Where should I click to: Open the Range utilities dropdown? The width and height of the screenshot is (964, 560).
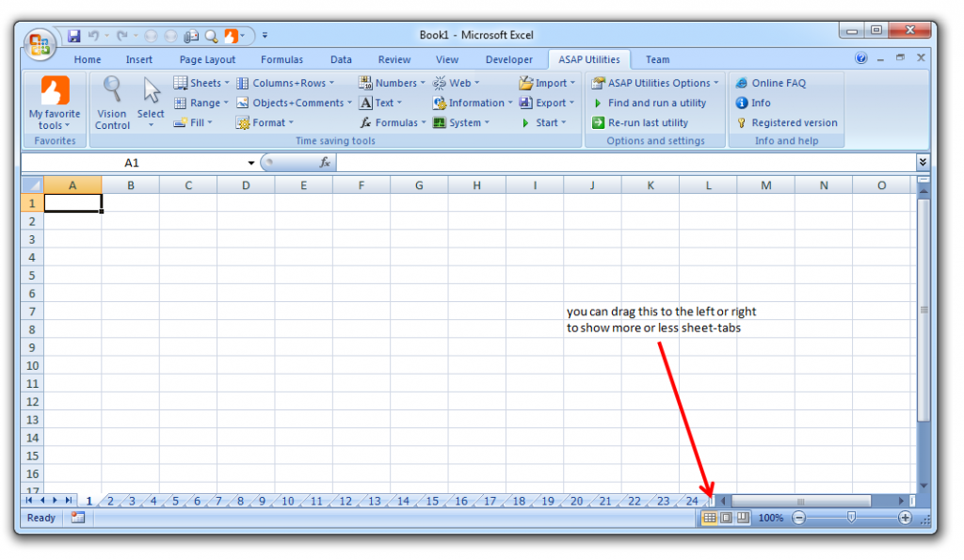click(x=201, y=103)
